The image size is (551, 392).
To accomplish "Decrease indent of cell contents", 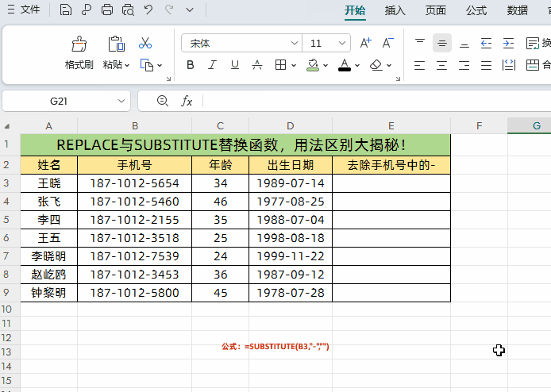I will point(486,43).
